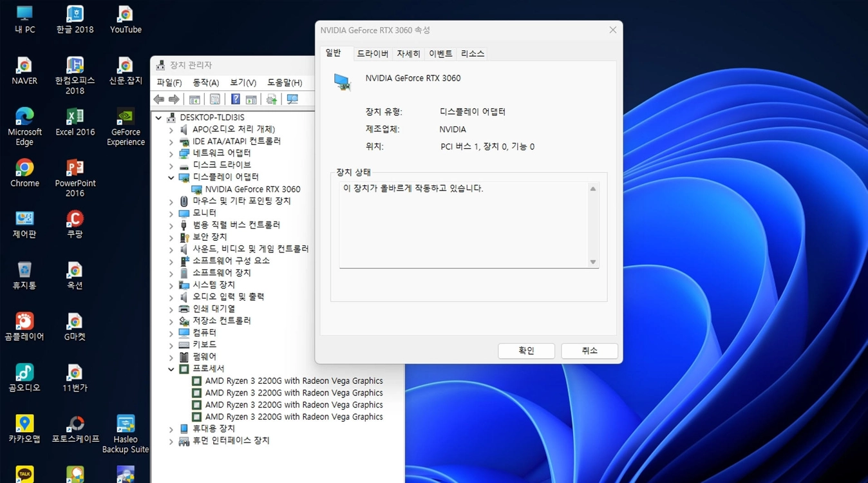Select the 옵션 desktop shortcut
The height and width of the screenshot is (483, 868).
point(75,275)
